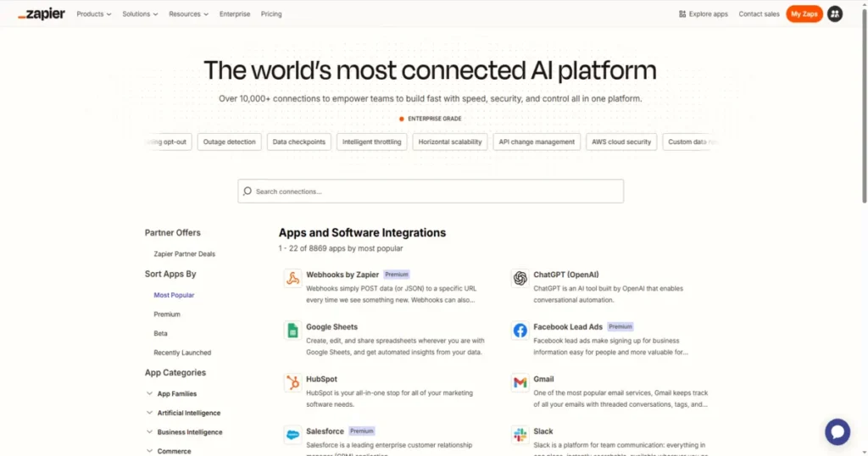
Task: Go to the Enterprise page
Action: (235, 14)
